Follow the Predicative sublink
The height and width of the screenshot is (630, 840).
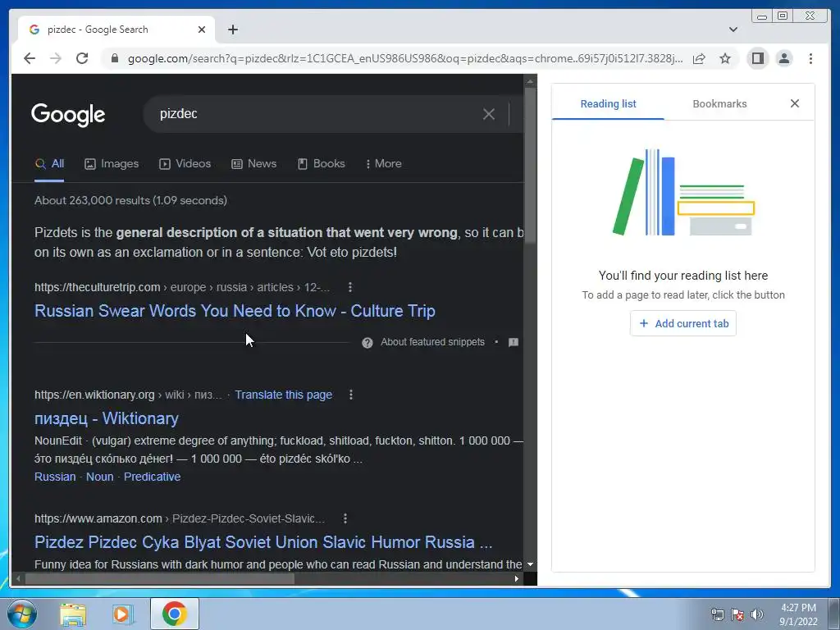tap(152, 477)
